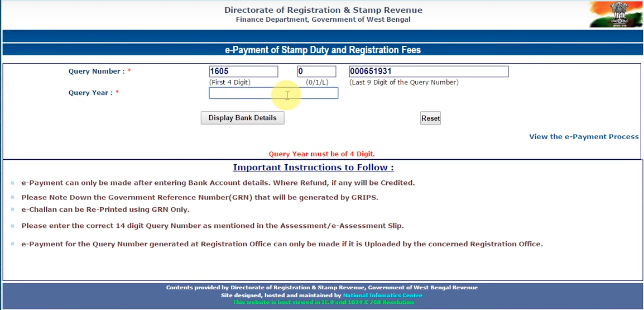Click instruction about noting Government Reference Number

coord(200,197)
